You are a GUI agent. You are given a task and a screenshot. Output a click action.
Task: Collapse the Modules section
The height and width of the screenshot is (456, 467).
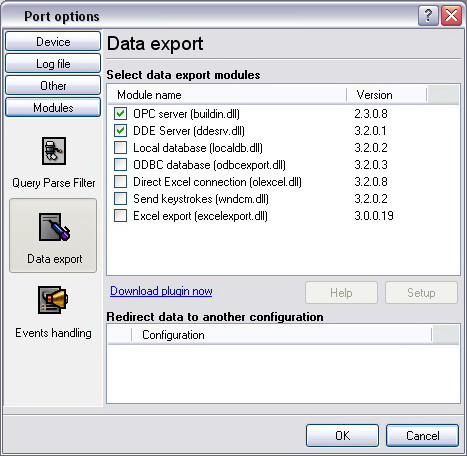click(53, 107)
